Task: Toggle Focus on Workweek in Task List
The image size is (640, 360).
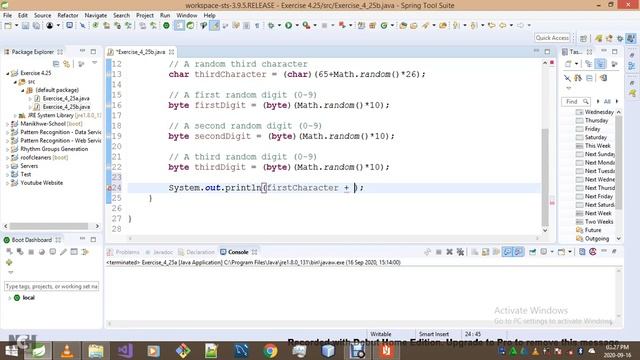Action: [x=614, y=64]
